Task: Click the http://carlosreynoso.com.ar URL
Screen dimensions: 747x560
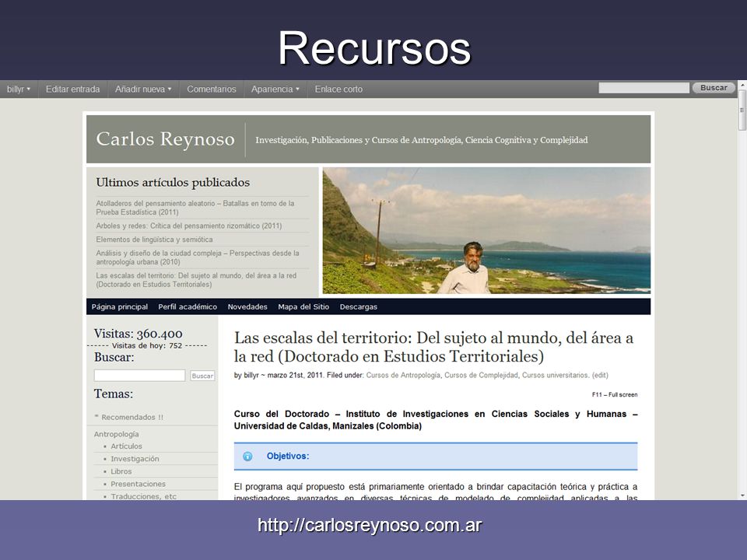Action: pyautogui.click(x=370, y=525)
